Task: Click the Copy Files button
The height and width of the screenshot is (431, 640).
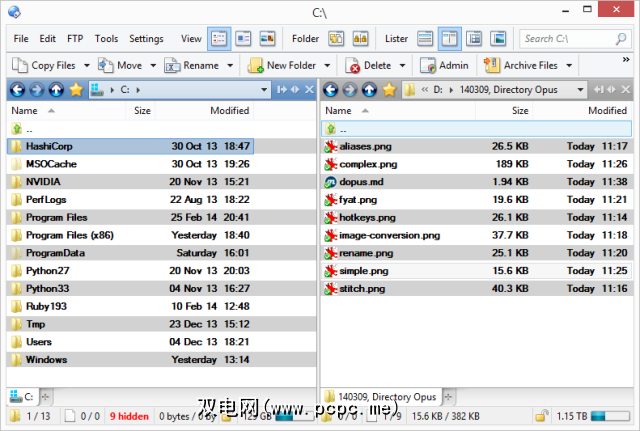Action: click(x=44, y=65)
